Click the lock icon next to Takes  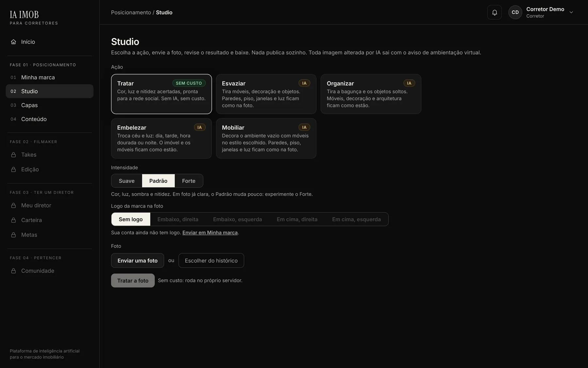(13, 155)
